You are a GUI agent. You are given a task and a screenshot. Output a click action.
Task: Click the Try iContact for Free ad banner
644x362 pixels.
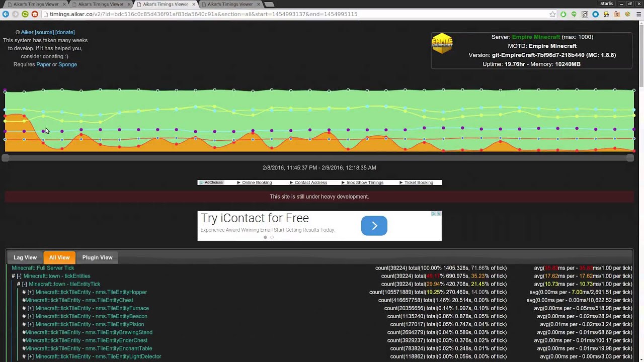(x=319, y=226)
